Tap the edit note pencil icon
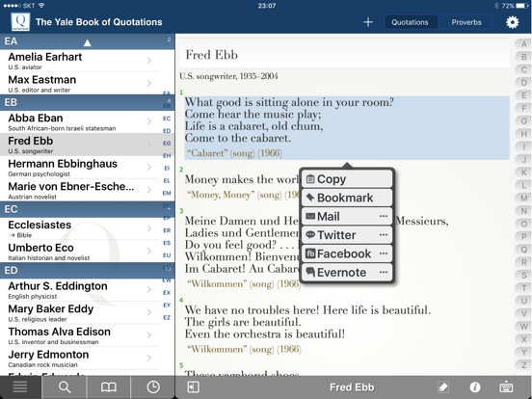 pyautogui.click(x=443, y=387)
